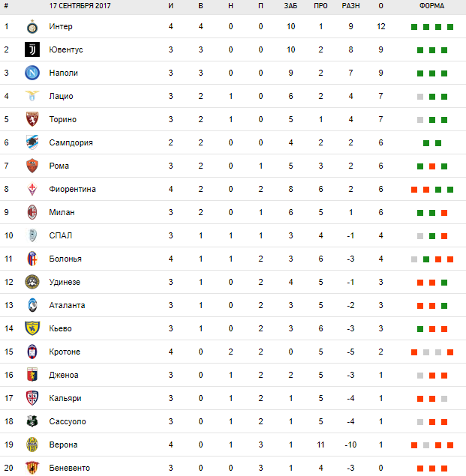Open the Интер team link
Screen dimensions: 466x476
click(61, 27)
